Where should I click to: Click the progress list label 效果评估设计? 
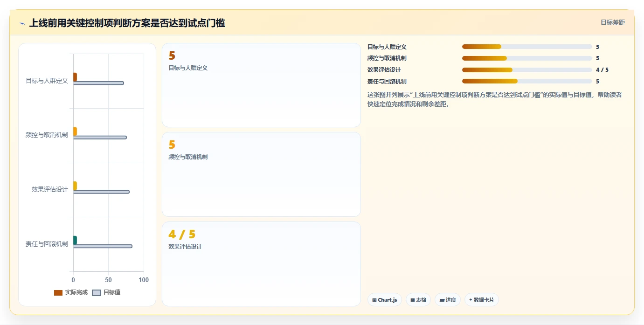coord(384,70)
